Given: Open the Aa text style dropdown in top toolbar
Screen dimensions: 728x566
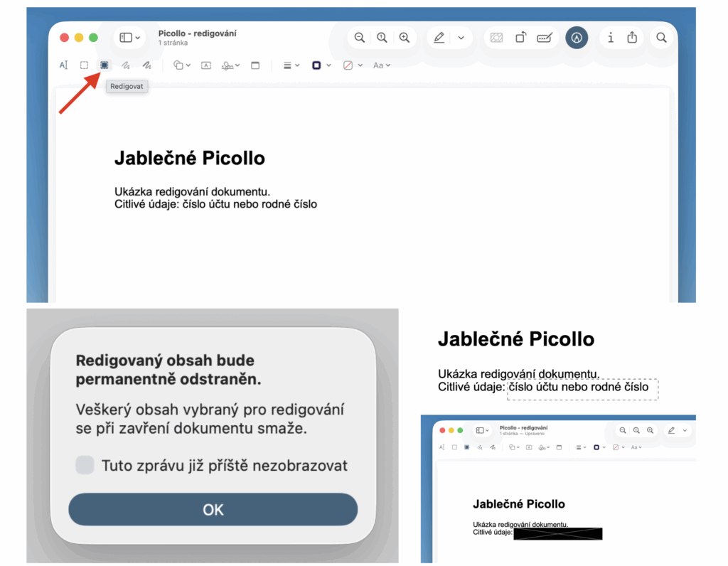Looking at the screenshot, I should 382,65.
